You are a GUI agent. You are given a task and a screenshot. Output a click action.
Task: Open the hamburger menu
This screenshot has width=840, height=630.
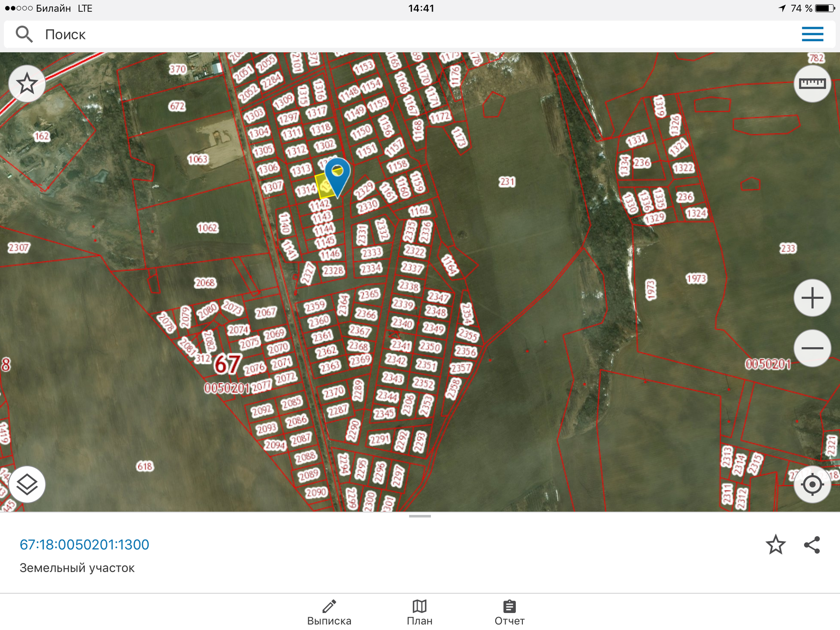(x=812, y=34)
